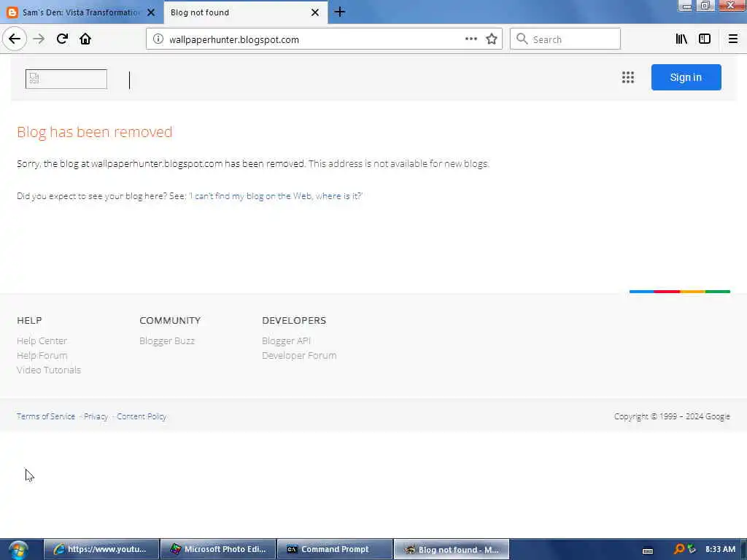Click the magnifier in the search box

tap(522, 39)
